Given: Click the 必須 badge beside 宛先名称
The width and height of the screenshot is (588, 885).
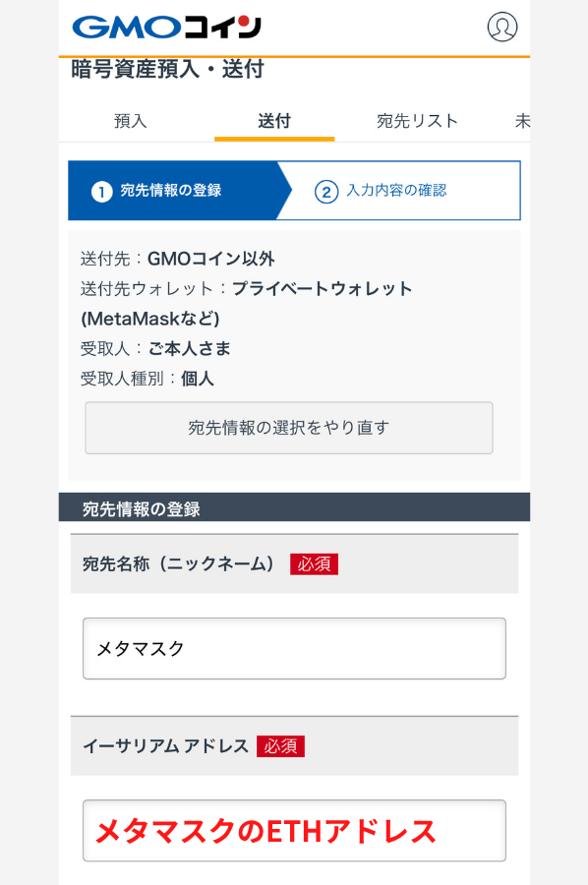Looking at the screenshot, I should pyautogui.click(x=315, y=563).
